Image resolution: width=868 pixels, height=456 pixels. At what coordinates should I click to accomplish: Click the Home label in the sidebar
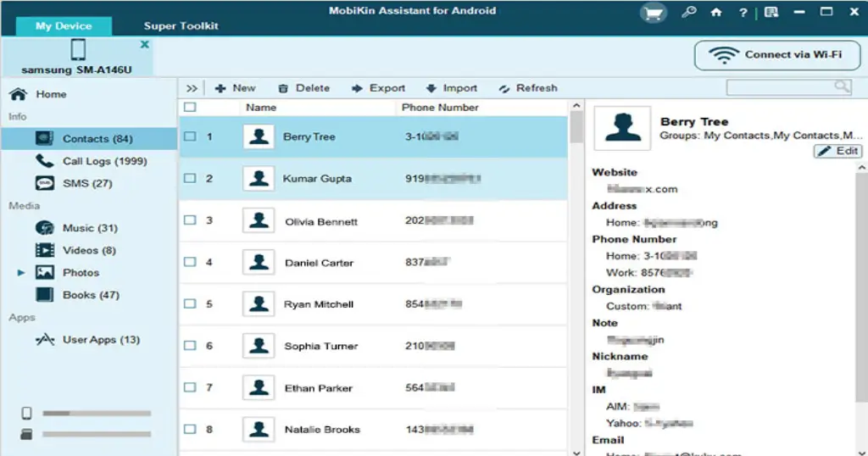coord(51,95)
